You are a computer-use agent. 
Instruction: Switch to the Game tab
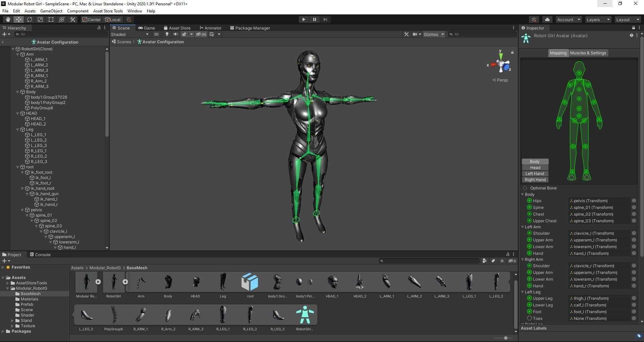click(147, 28)
